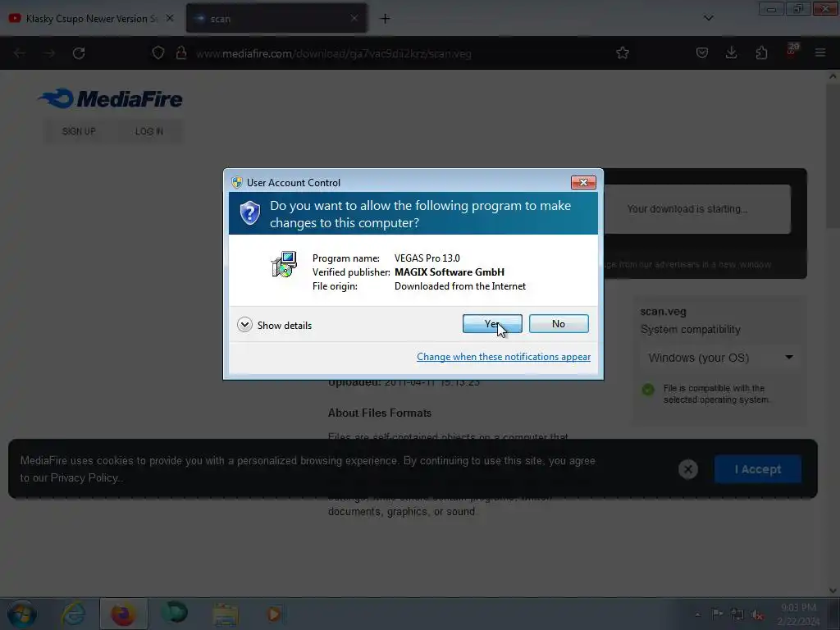This screenshot has width=840, height=630.
Task: Open Windows (your OS) dropdown
Action: 720,358
